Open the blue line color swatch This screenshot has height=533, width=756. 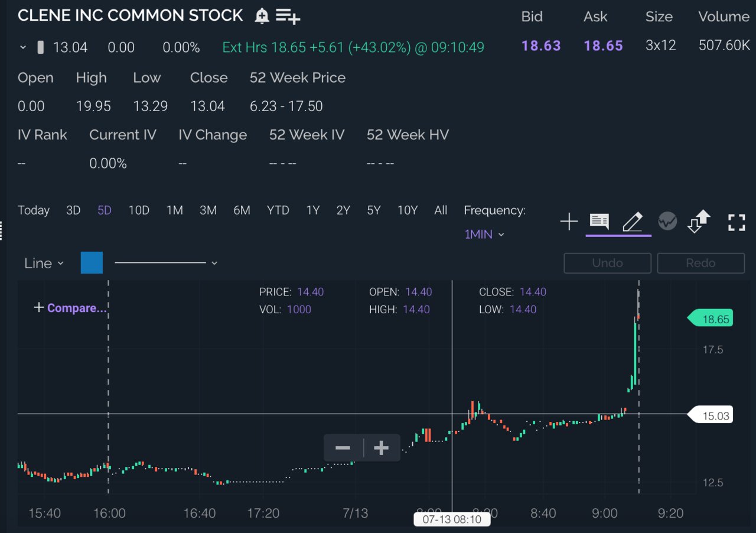coord(92,262)
